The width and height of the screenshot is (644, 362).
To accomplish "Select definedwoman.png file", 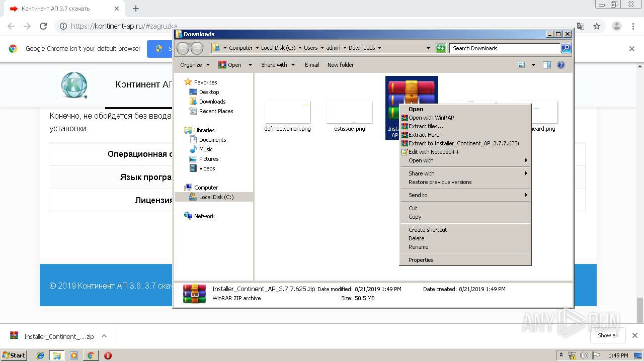I will pos(287,116).
